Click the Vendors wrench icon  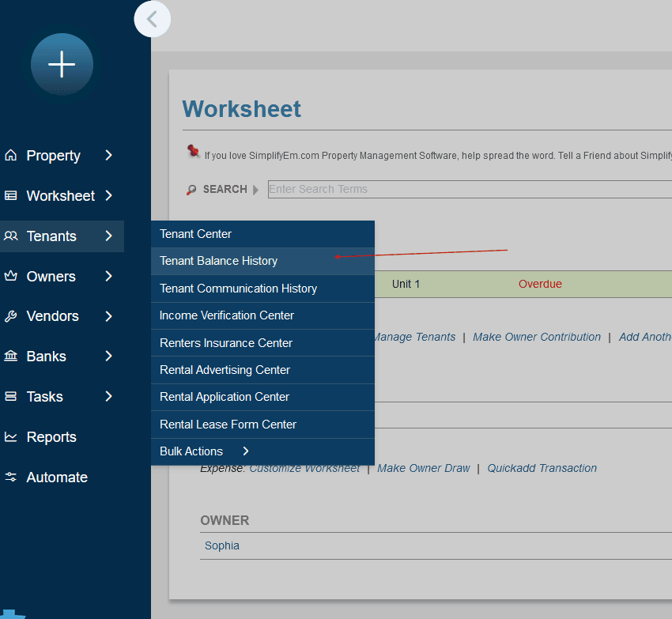pyautogui.click(x=11, y=316)
